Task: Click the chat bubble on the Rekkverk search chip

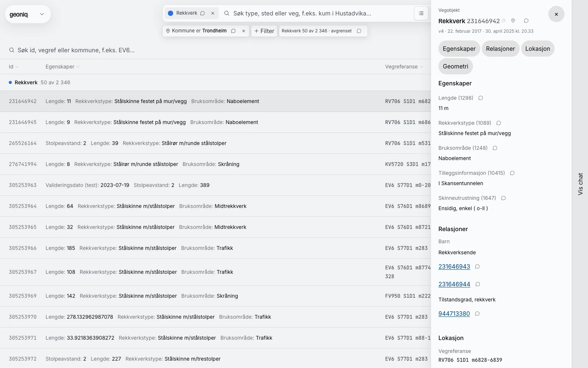Action: coord(202,13)
